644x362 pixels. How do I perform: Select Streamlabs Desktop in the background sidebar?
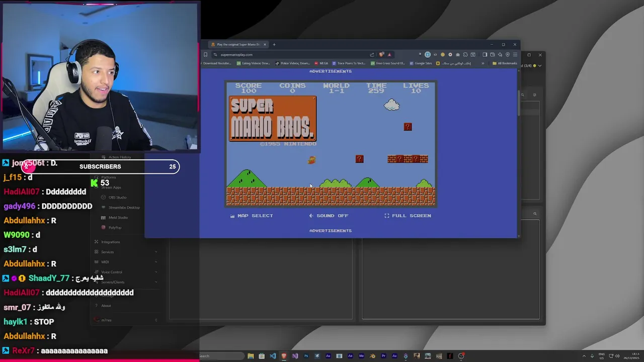click(121, 207)
